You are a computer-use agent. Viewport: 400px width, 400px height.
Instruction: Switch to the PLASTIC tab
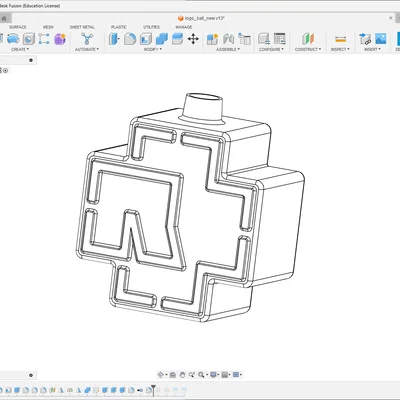point(119,27)
